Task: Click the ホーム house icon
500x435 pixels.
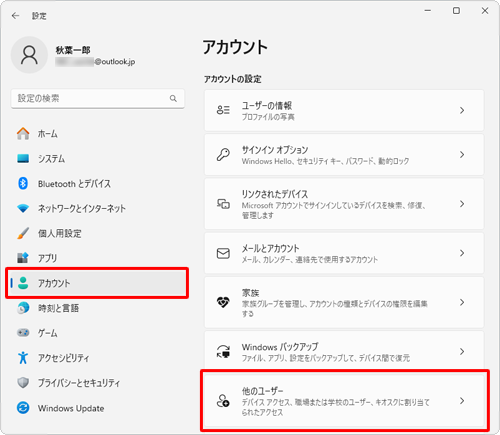Action: [x=23, y=134]
